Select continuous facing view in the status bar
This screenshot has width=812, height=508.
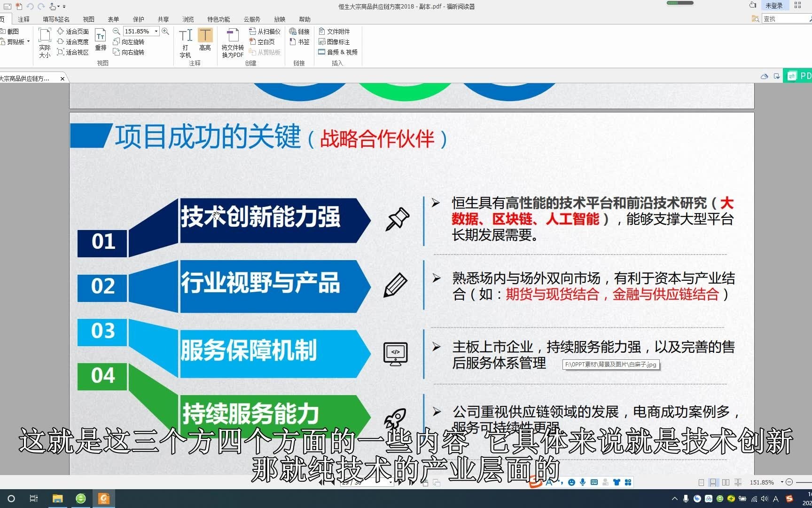pos(738,482)
